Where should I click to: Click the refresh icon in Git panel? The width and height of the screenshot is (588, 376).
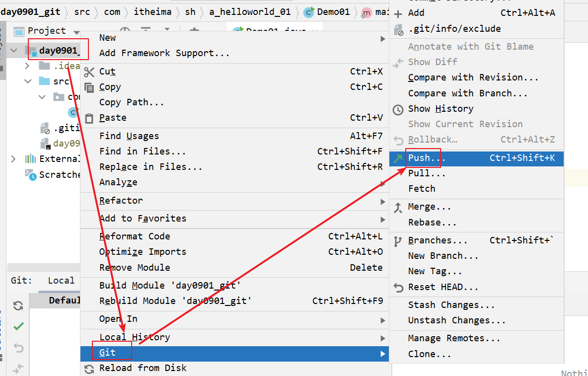point(18,305)
